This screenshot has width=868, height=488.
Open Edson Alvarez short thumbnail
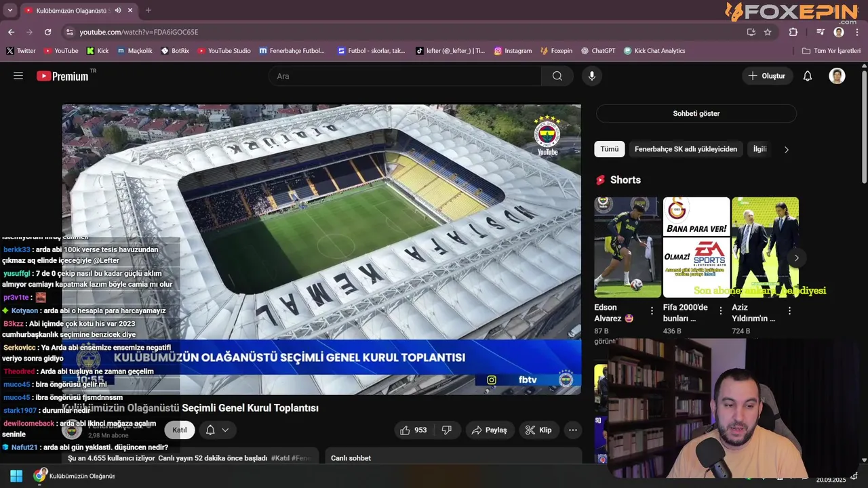pyautogui.click(x=627, y=247)
